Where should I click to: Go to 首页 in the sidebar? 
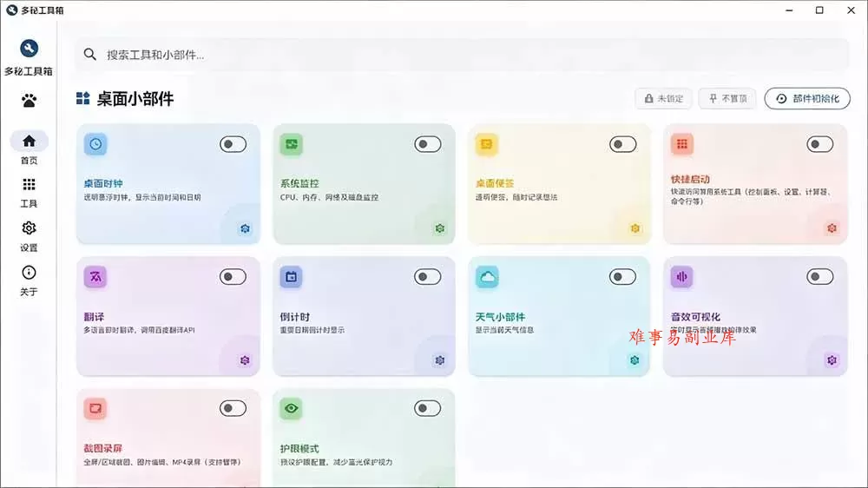tap(29, 148)
